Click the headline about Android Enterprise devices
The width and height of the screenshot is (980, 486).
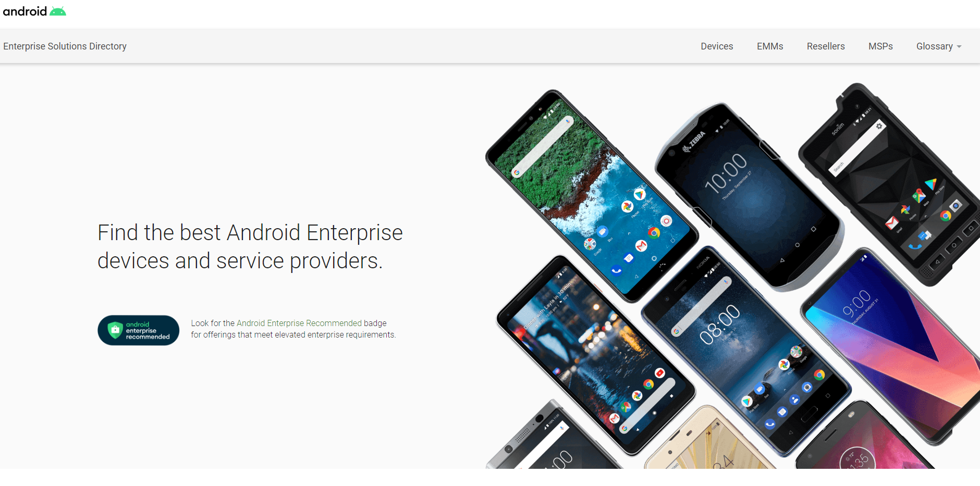click(250, 246)
